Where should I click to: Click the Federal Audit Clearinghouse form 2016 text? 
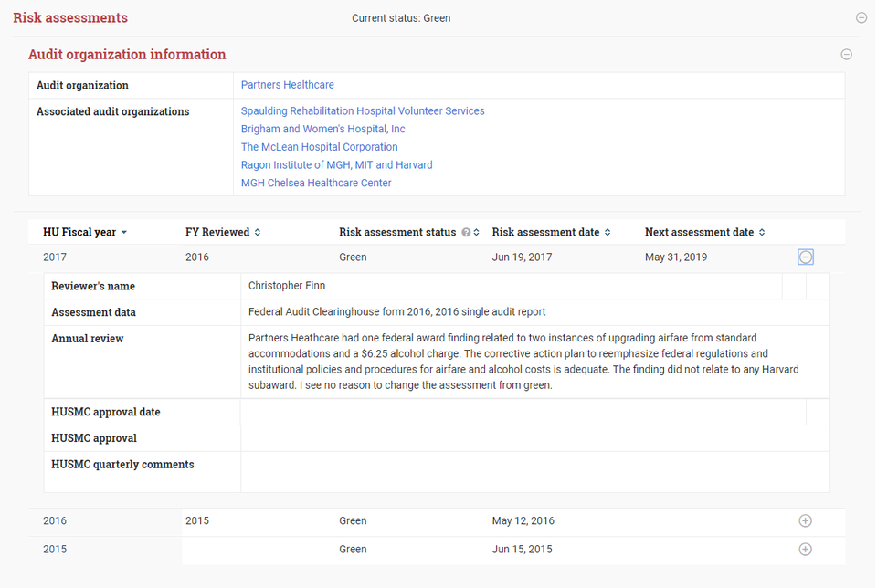(x=340, y=312)
